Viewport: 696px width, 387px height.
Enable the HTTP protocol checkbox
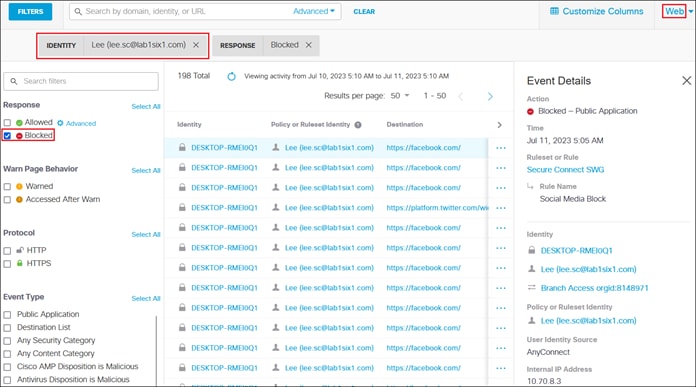tap(7, 251)
